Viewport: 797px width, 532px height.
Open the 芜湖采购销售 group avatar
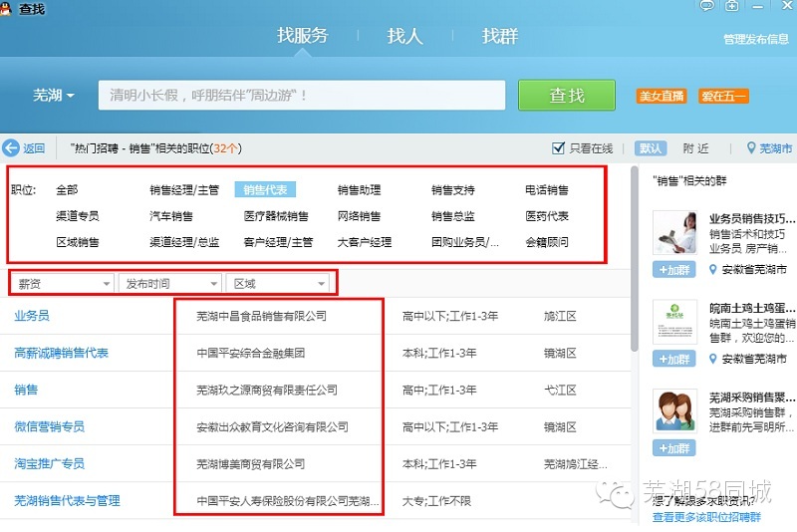tap(673, 410)
